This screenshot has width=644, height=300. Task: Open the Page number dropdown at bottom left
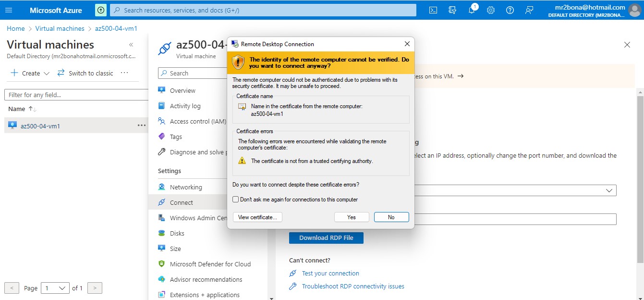pyautogui.click(x=55, y=287)
